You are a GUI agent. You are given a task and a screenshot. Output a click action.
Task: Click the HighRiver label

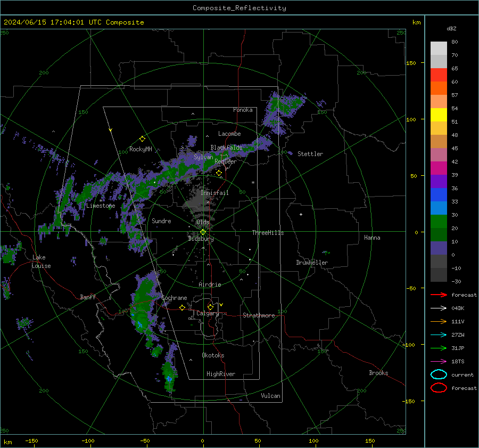[x=221, y=374]
